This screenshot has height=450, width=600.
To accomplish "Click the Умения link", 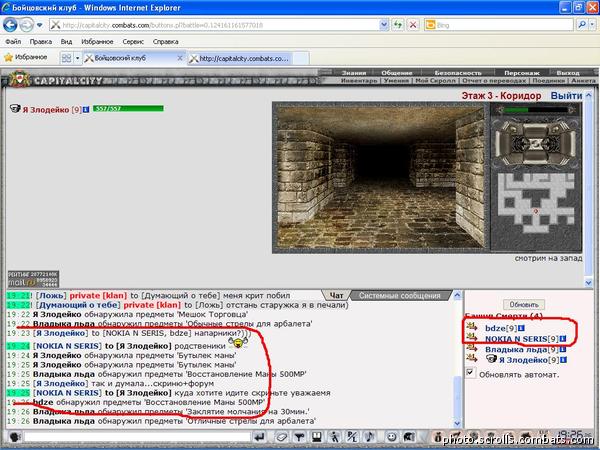I will tap(396, 81).
